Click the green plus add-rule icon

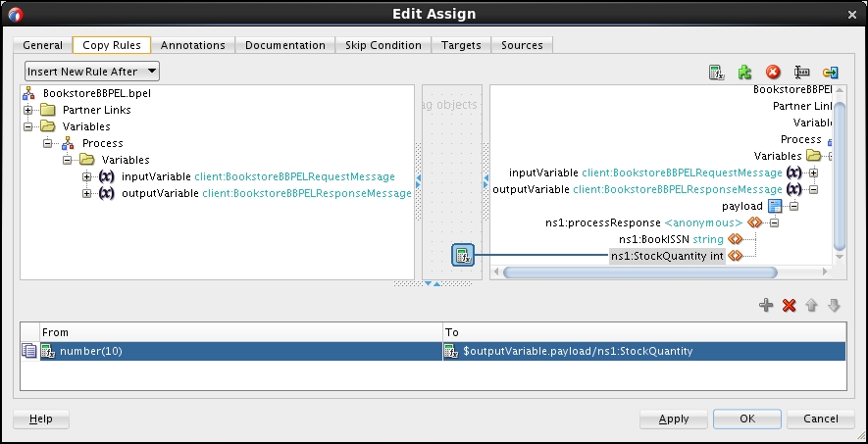point(766,306)
